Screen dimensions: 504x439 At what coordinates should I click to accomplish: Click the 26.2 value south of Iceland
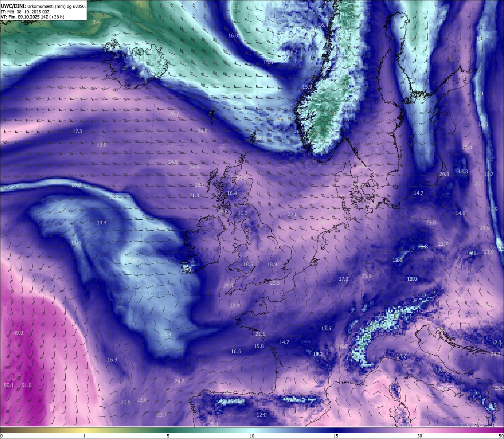pos(174,113)
